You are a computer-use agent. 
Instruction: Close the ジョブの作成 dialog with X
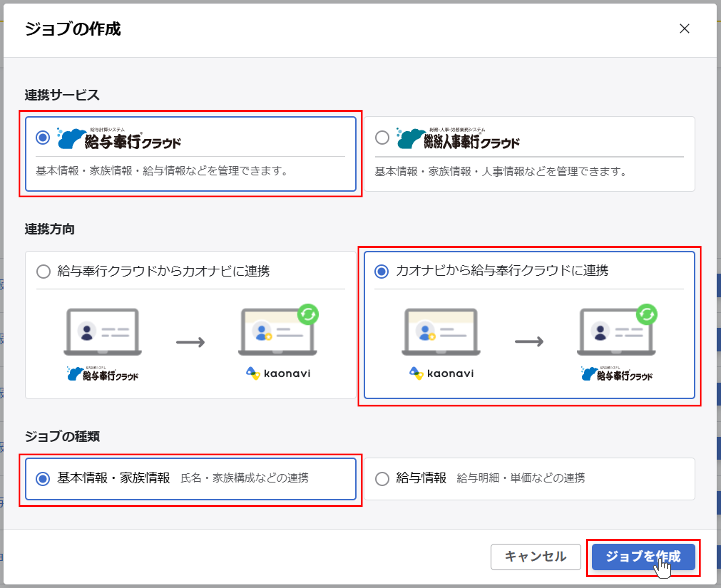coord(684,29)
